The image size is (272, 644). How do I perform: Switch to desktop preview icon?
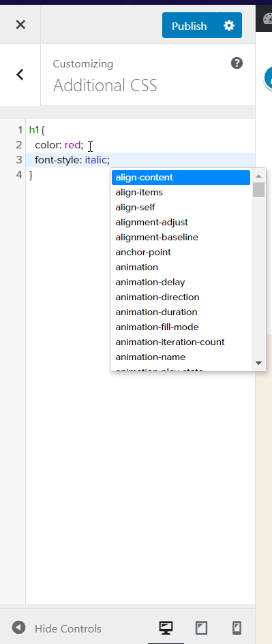click(166, 628)
